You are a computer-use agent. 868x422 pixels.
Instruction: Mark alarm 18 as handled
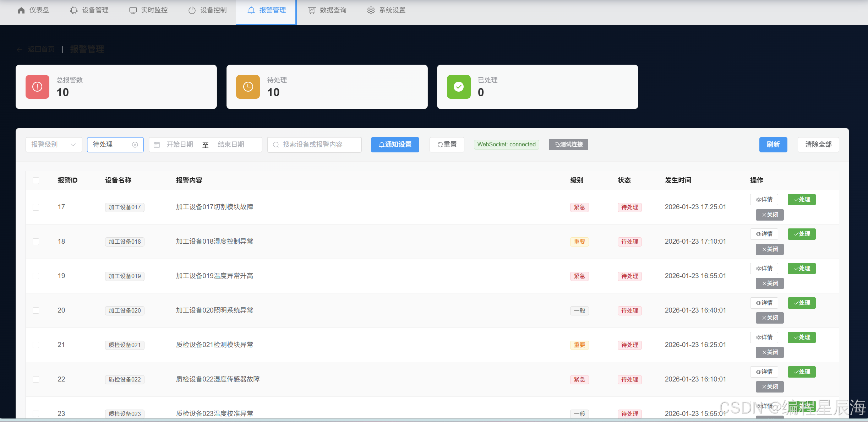pyautogui.click(x=801, y=234)
